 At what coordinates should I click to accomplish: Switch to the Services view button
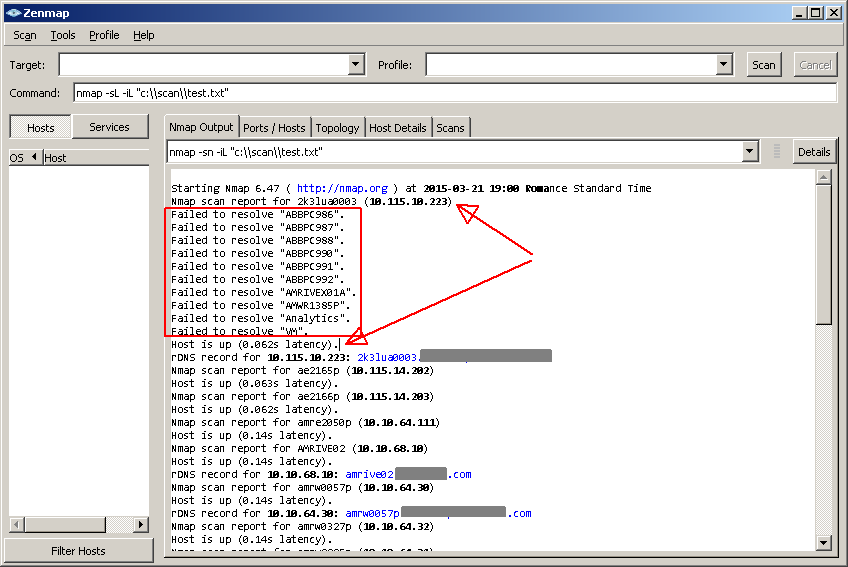point(110,127)
